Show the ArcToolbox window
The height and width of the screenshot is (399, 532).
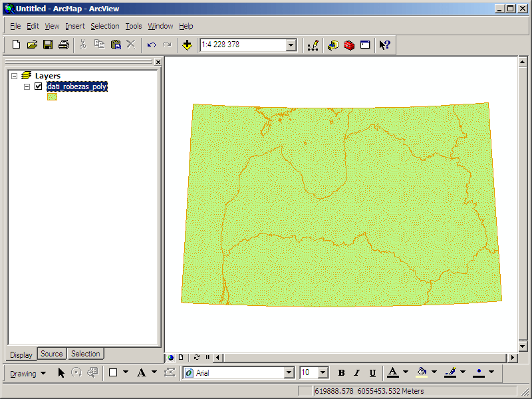click(348, 45)
